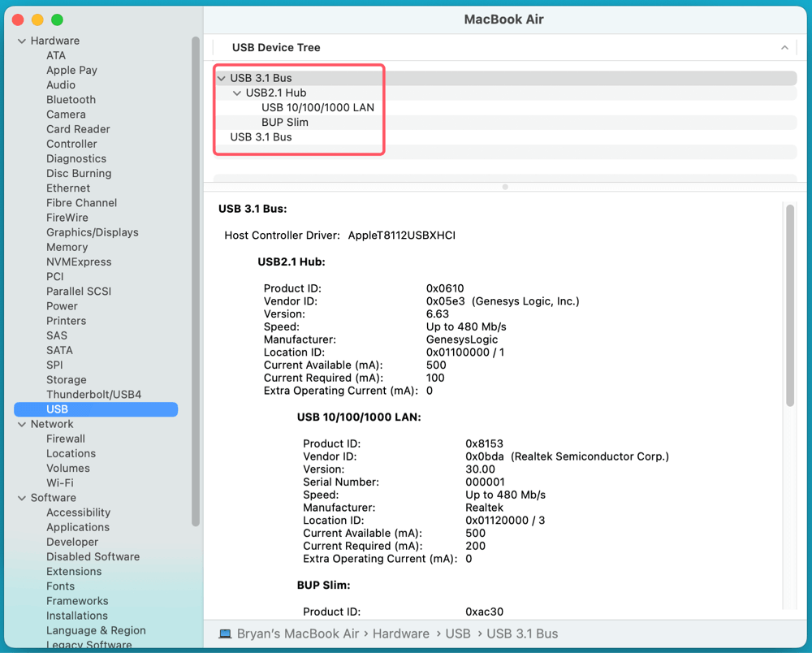Collapse the USB 3.1 Bus device tree node

220,79
